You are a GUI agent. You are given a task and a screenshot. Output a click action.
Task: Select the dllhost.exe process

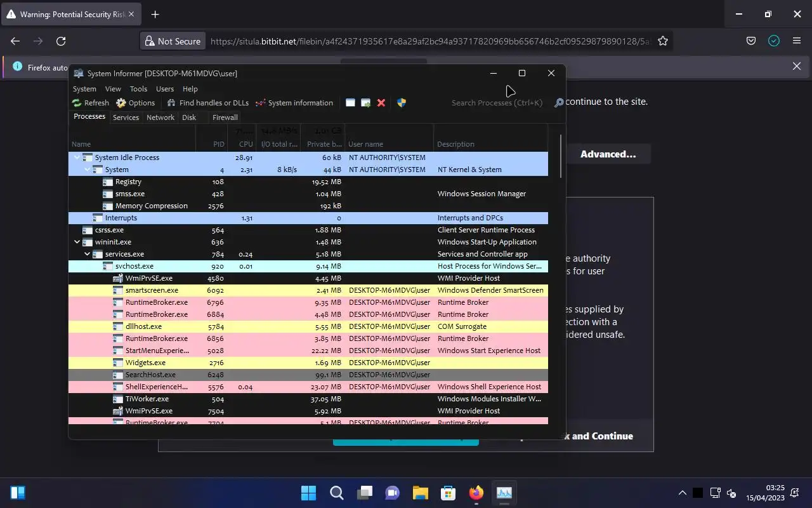click(308, 326)
